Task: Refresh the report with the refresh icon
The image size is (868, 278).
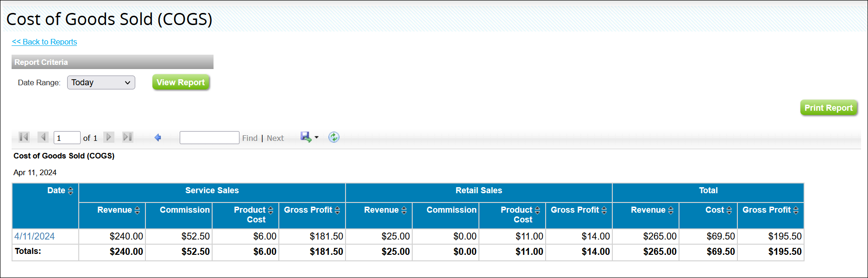Action: [333, 137]
